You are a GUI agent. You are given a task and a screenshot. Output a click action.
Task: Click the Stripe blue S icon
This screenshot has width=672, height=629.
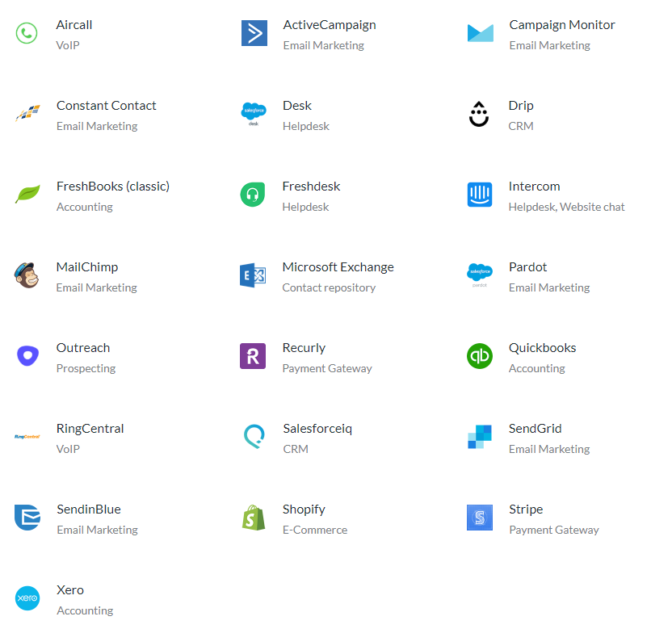click(480, 518)
